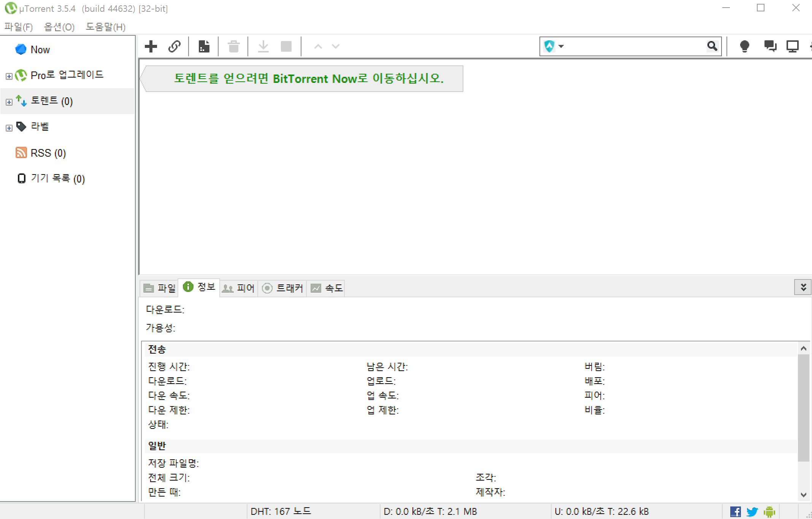
Task: Switch to the 정보 tab
Action: coord(199,287)
